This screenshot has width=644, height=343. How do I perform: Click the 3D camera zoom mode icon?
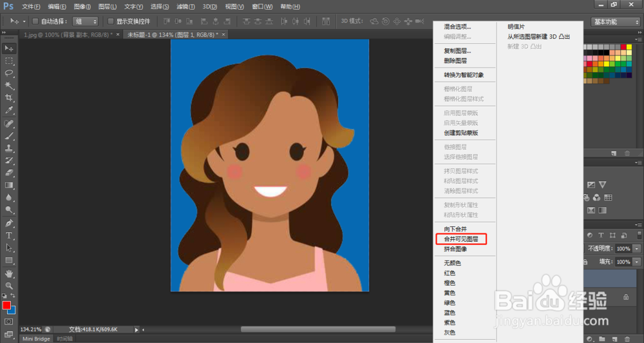pyautogui.click(x=419, y=21)
